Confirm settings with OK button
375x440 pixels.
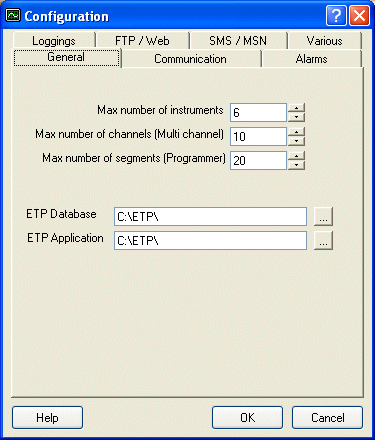[x=247, y=417]
